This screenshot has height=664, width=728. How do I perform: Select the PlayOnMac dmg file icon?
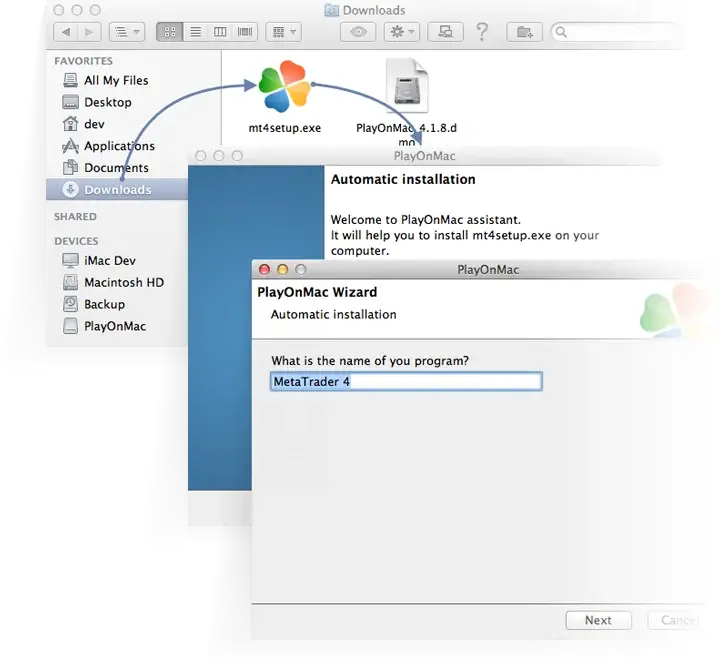pos(407,85)
